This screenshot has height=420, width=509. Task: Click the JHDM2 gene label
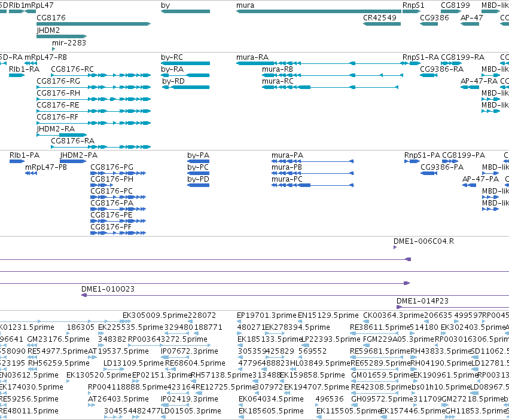pos(48,30)
